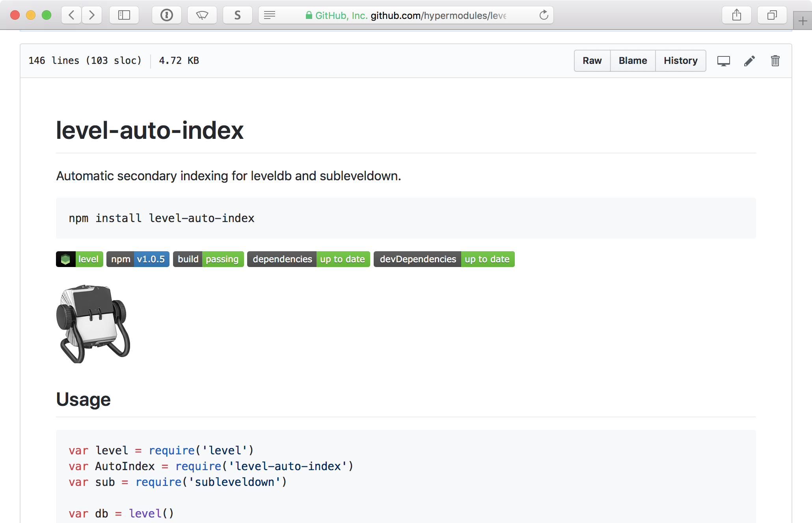
Task: Click the fan-shaped extension icon
Action: coord(202,15)
